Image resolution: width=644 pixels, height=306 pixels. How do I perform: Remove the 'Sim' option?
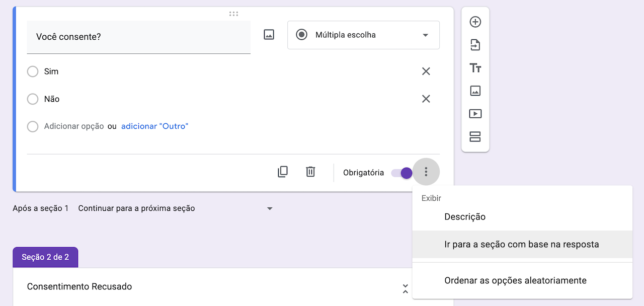(426, 71)
